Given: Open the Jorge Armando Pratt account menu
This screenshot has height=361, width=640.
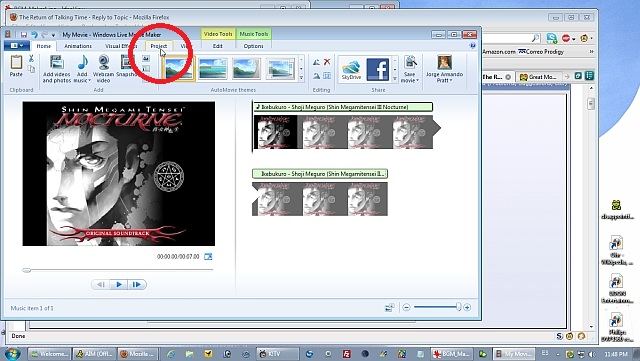Looking at the screenshot, I should pos(444,69).
